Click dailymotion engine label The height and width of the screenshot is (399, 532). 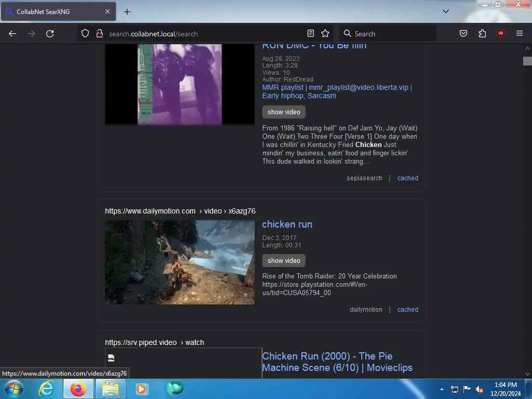366,310
